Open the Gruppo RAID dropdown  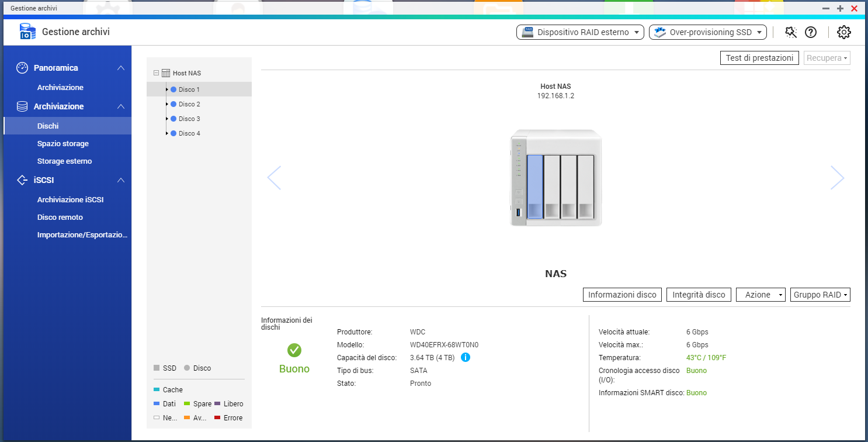pyautogui.click(x=820, y=295)
